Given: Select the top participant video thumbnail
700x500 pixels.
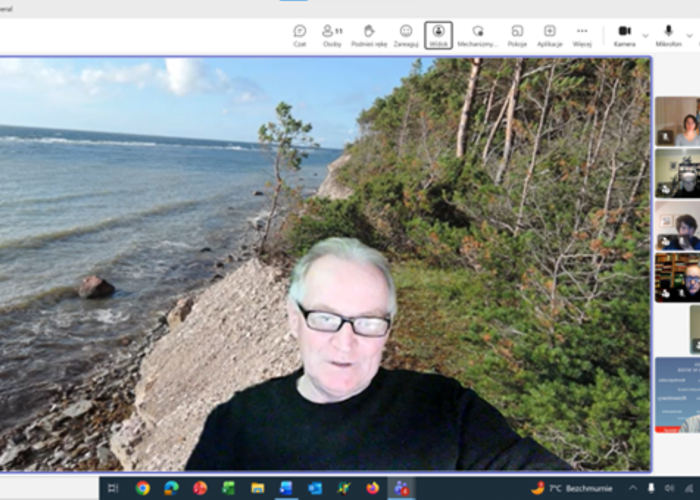Looking at the screenshot, I should (677, 122).
